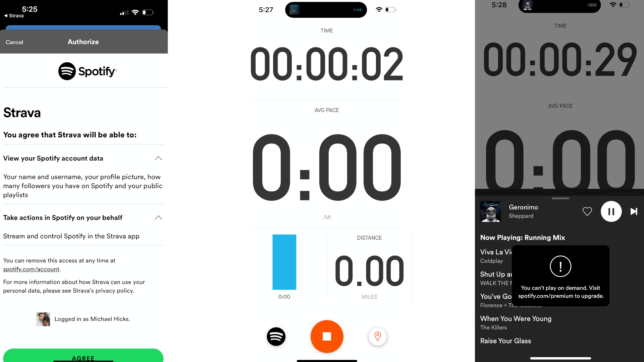Click the Spotify icon in Strava activity screen

276,337
